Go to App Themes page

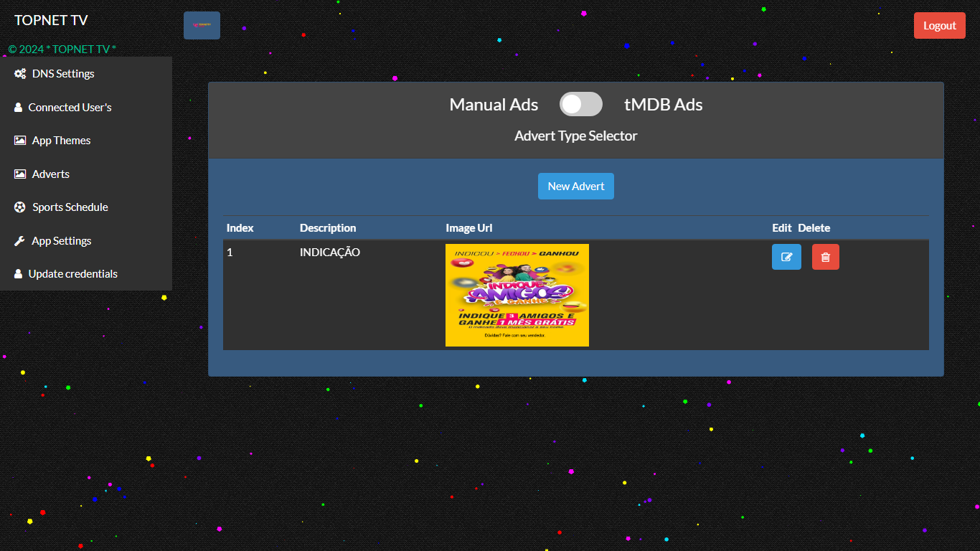pyautogui.click(x=86, y=141)
